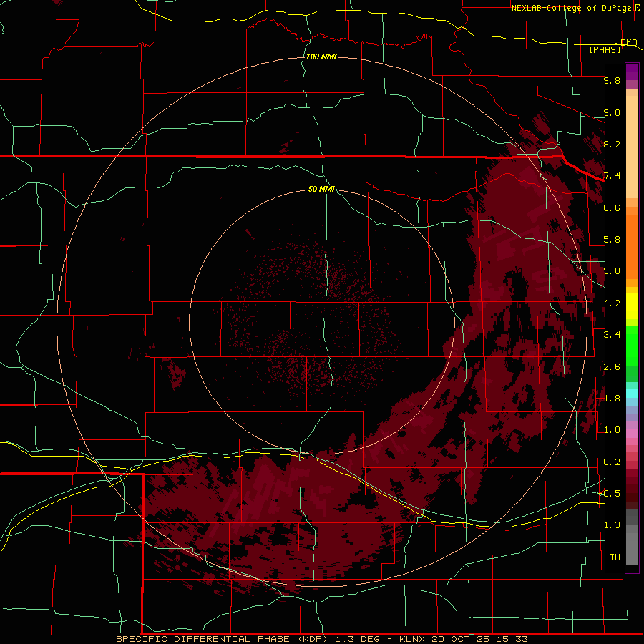Click the -1.3 value on the color scale
Screen dimensions: 644x644
click(x=609, y=525)
